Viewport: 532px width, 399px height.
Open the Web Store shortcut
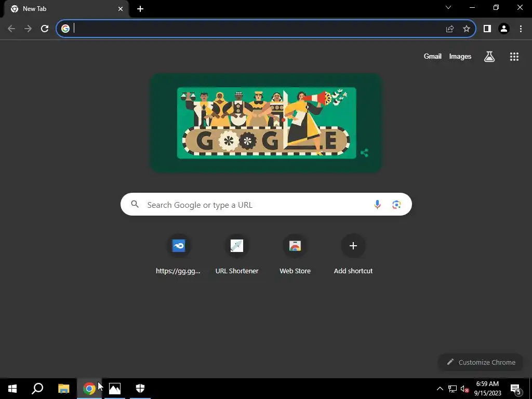coord(295,255)
